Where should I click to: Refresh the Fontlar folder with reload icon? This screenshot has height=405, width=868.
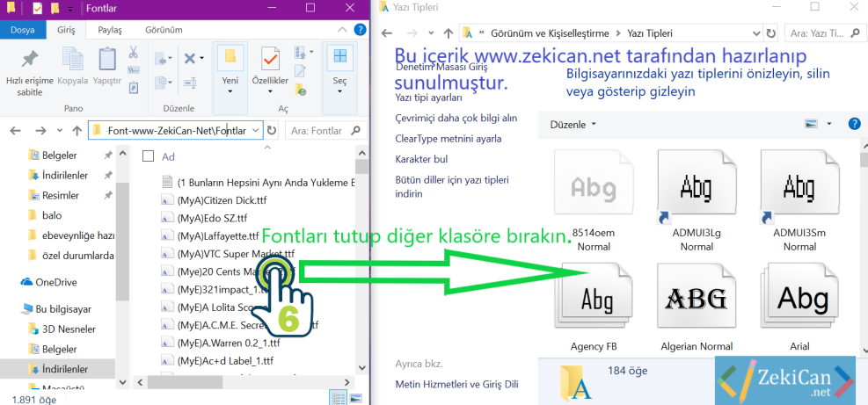tap(271, 130)
